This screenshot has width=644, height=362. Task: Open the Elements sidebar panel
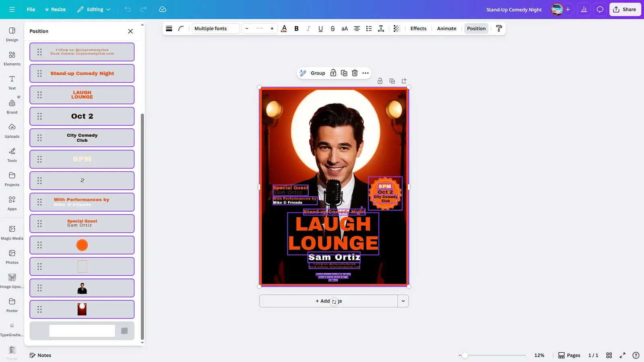coord(12,58)
